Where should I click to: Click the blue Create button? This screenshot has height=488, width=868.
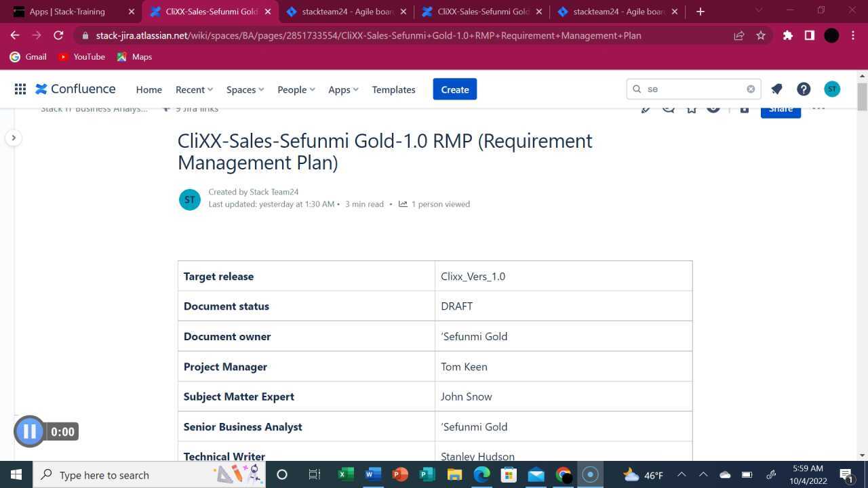click(454, 89)
